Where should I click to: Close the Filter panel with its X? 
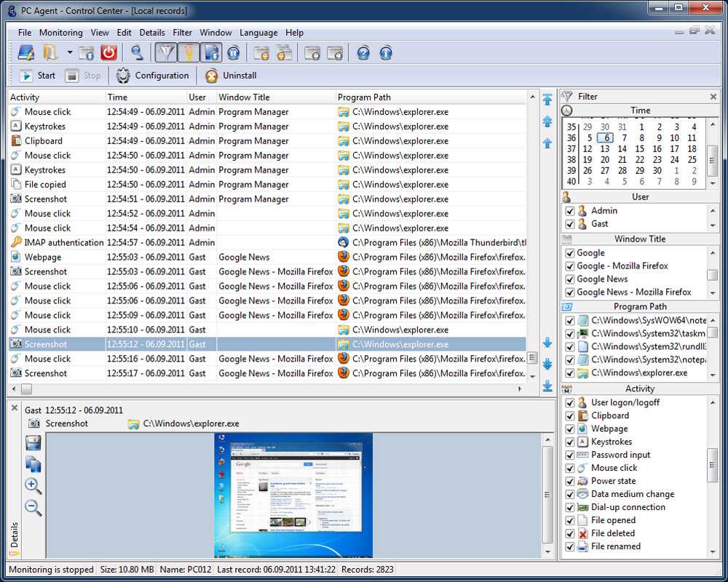[713, 97]
